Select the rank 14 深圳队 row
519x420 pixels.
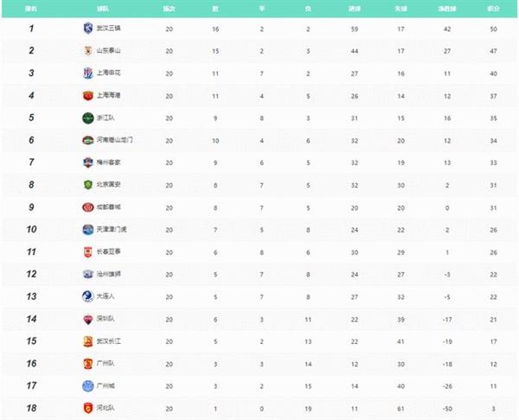pos(259,319)
